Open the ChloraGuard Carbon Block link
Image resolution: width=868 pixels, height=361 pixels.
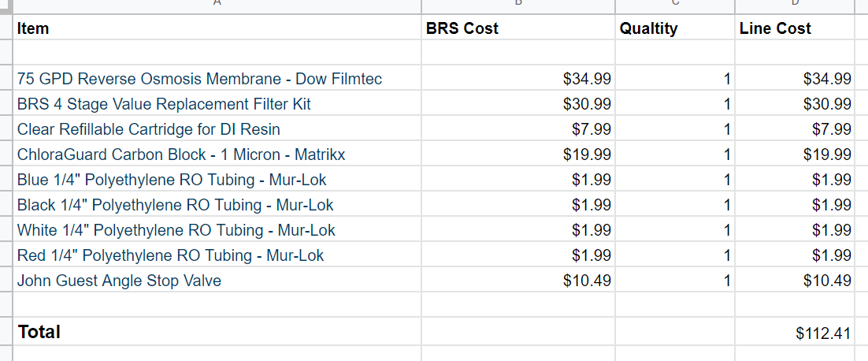pyautogui.click(x=181, y=154)
